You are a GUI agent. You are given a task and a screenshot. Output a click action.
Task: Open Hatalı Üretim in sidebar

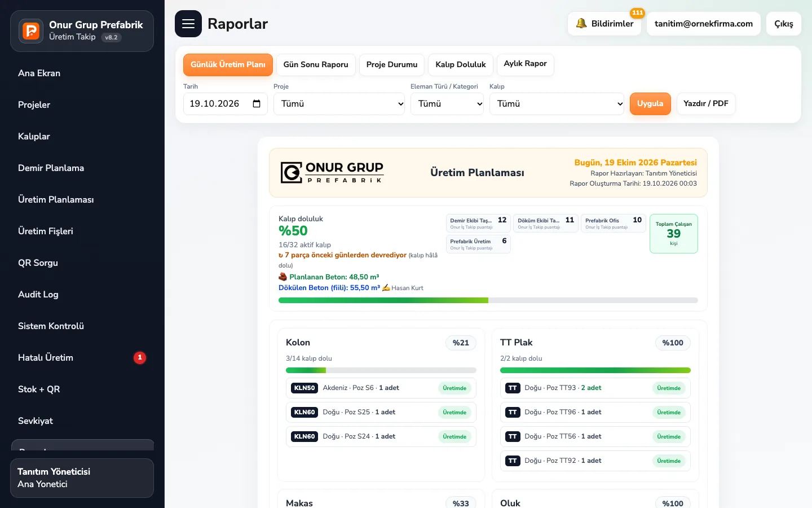point(82,358)
